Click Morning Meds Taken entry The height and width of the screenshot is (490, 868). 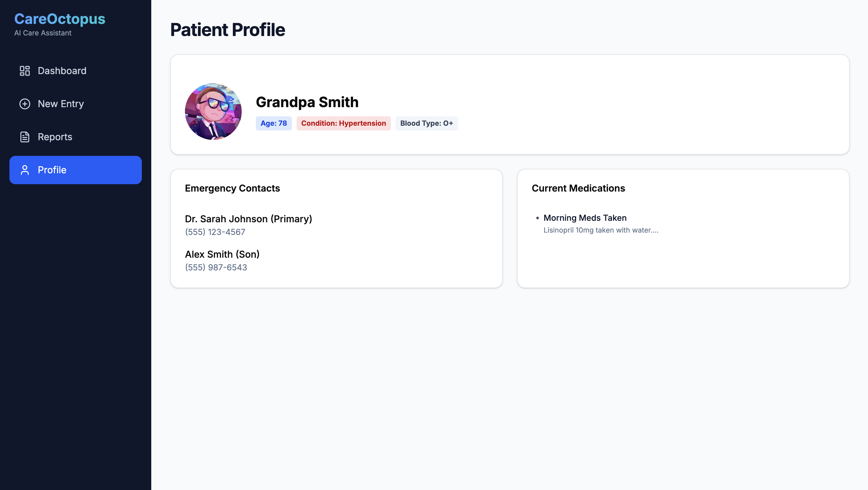(x=585, y=218)
